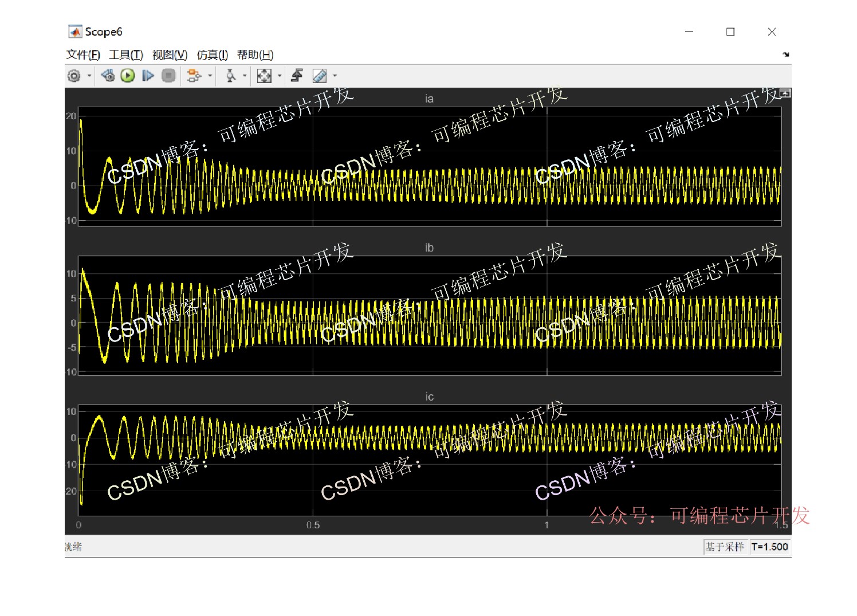Minimize the Scope6 window
Screen dimensions: 857x616
[x=689, y=32]
